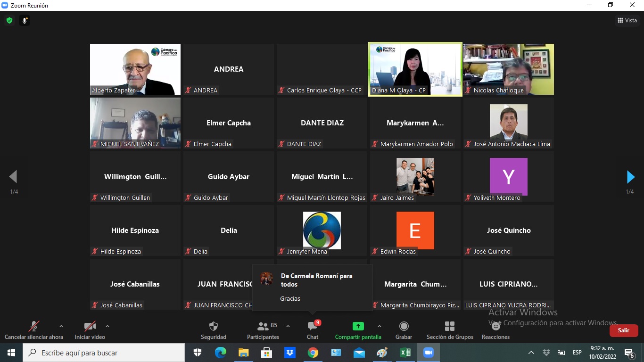The height and width of the screenshot is (362, 644).
Task: Open Dropbox from taskbar
Action: [x=289, y=353]
